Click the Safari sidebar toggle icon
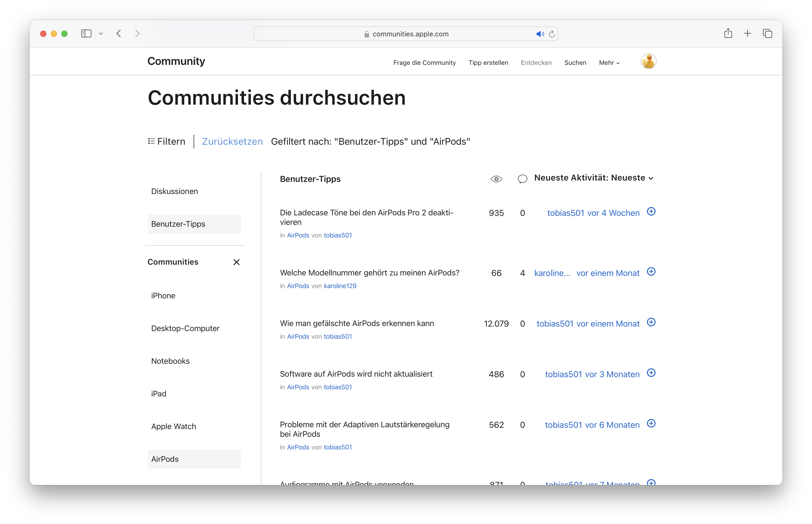Image resolution: width=812 pixels, height=524 pixels. coord(86,33)
